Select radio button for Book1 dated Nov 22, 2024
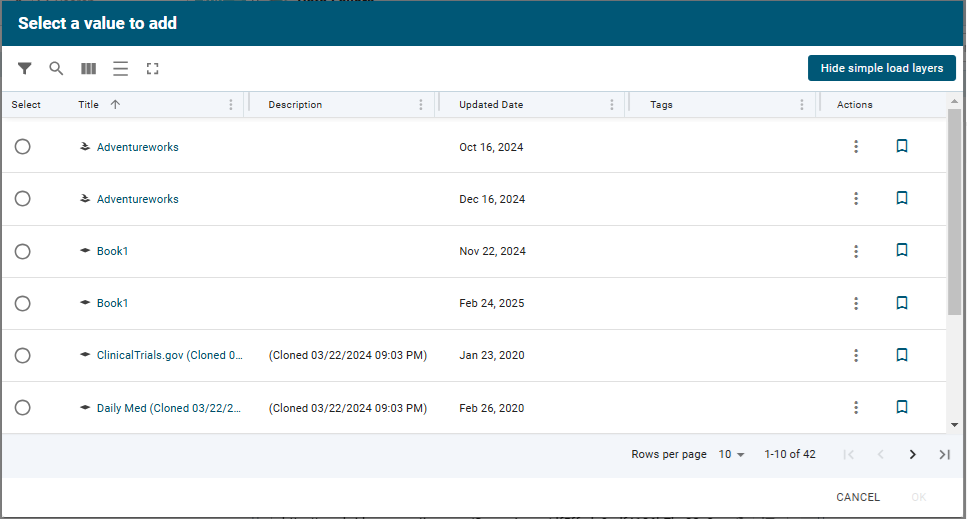This screenshot has height=519, width=968. point(23,251)
